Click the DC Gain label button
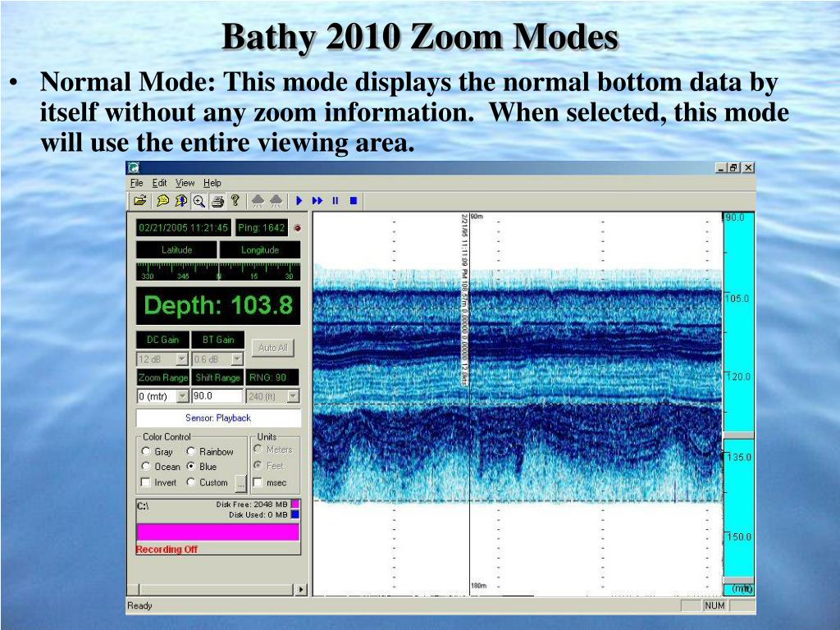This screenshot has width=840, height=630. click(163, 340)
